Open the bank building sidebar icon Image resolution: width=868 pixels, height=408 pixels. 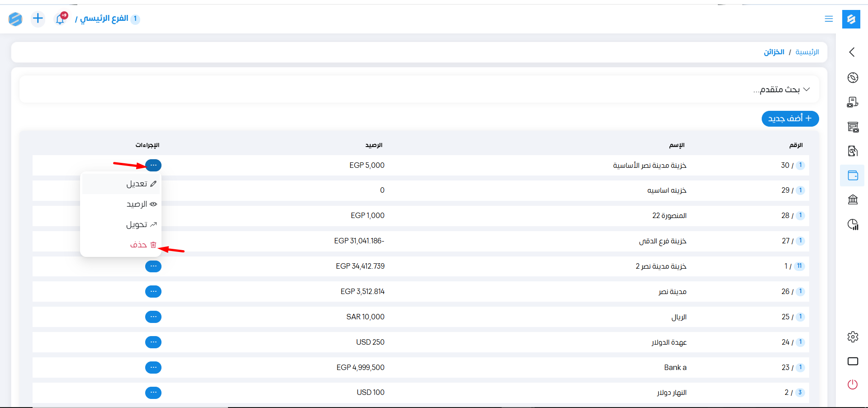coord(853,199)
